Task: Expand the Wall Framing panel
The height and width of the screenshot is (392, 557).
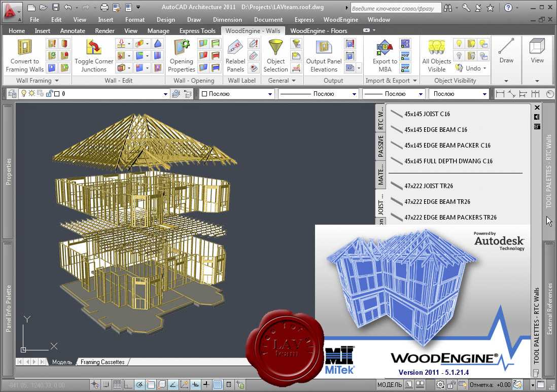Action: pyautogui.click(x=56, y=81)
